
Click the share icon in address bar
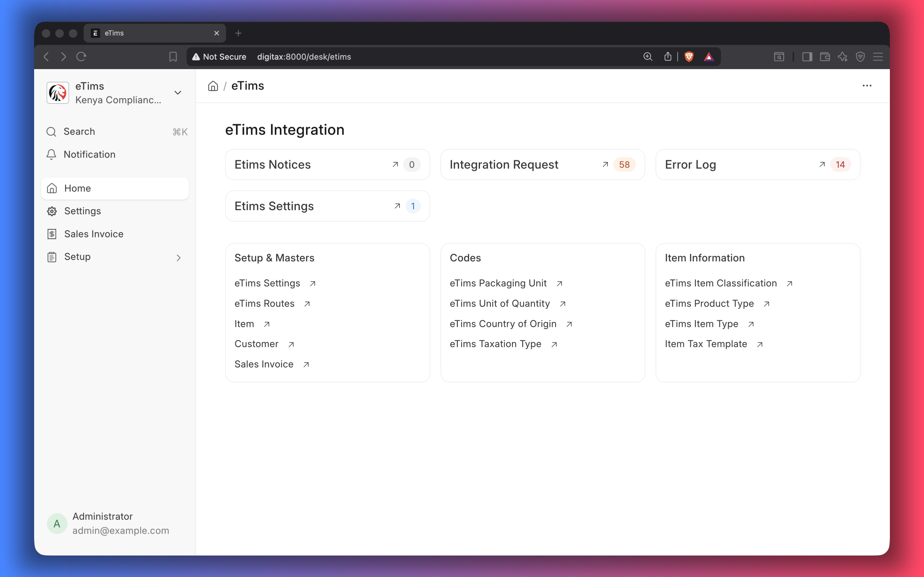(x=667, y=57)
